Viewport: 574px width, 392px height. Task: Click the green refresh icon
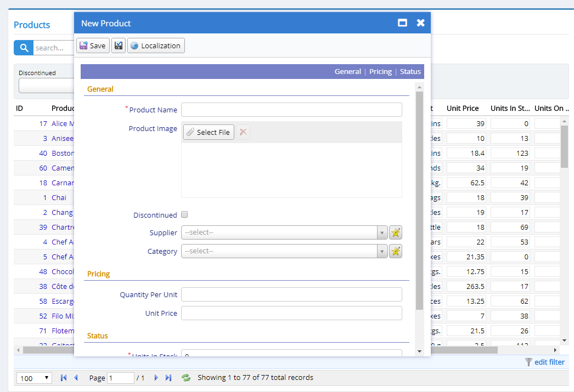coord(186,378)
